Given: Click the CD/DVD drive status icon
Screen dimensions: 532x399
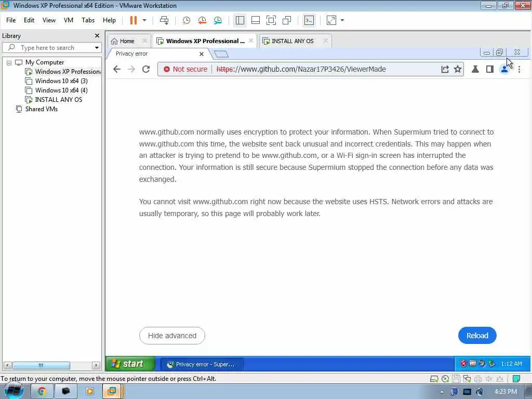Looking at the screenshot, I should 445,379.
